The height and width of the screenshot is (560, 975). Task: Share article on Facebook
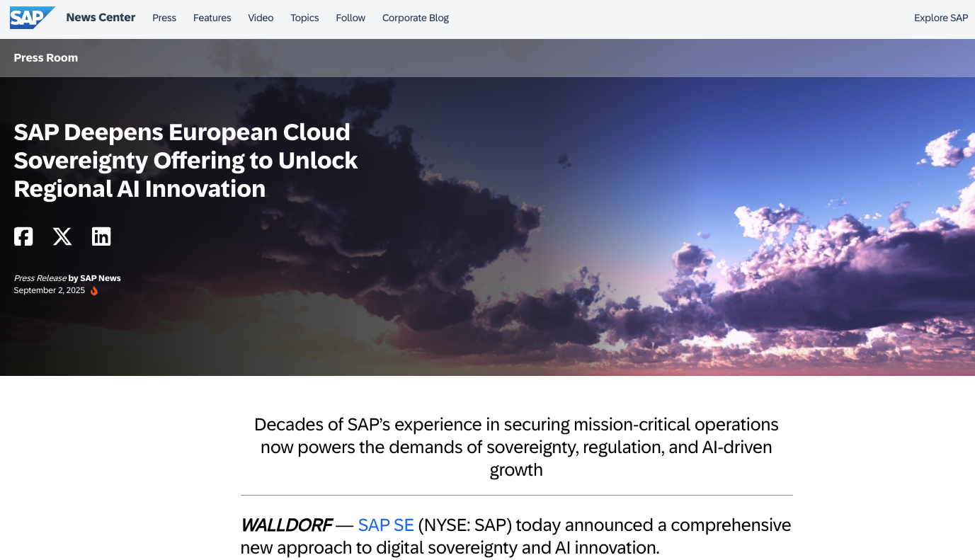23,236
